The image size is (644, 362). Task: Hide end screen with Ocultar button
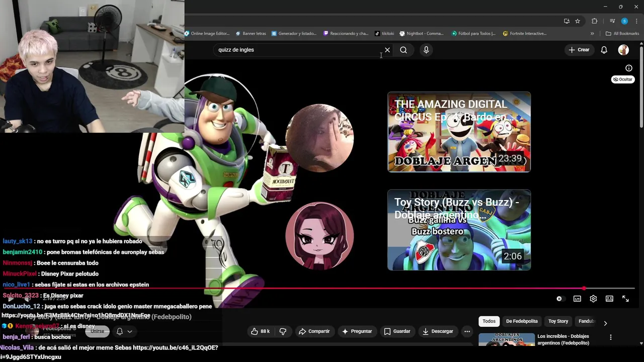(623, 79)
